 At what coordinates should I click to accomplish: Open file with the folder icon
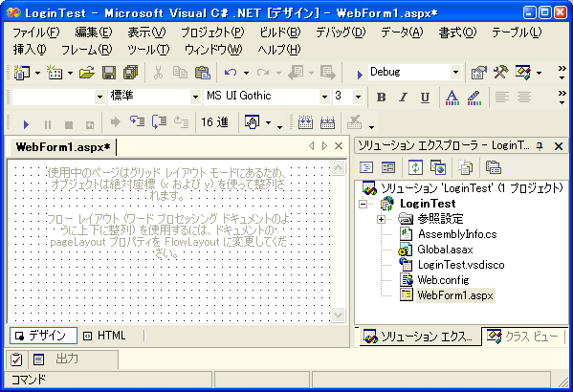(x=87, y=73)
